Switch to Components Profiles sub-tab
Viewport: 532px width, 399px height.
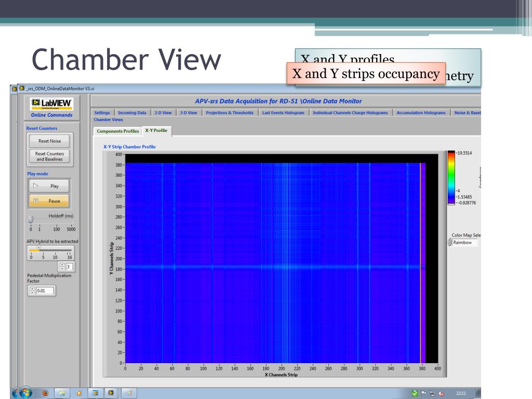click(x=118, y=131)
